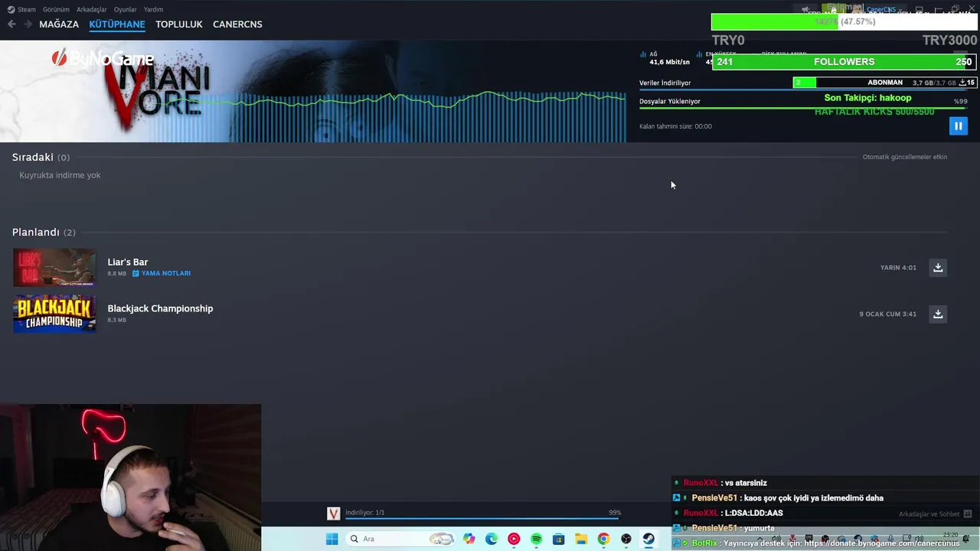Switch to the KÜTÜPHANE tab
The width and height of the screenshot is (980, 551).
pyautogui.click(x=117, y=24)
